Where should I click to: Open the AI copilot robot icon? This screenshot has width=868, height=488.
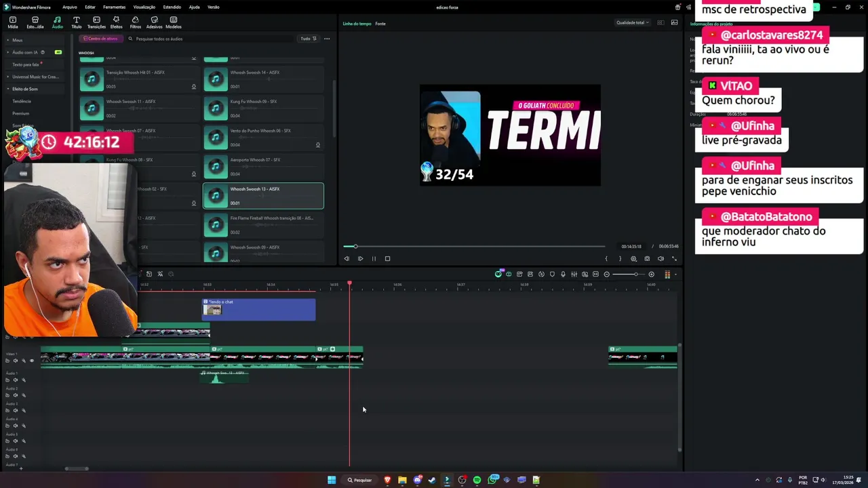click(498, 274)
